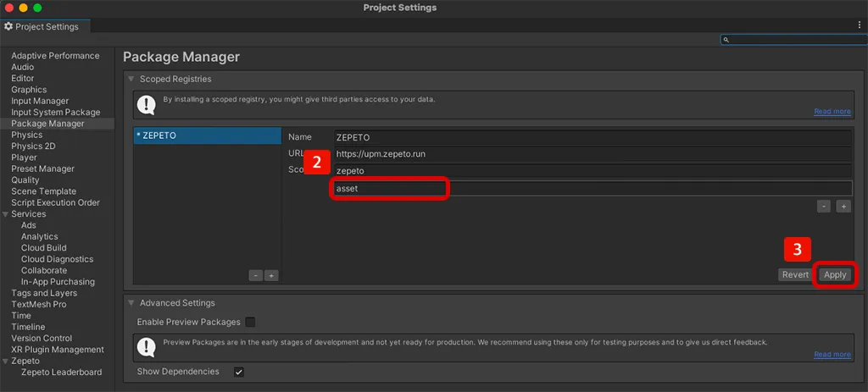Click the yellow minimize window button
The width and height of the screenshot is (868, 392).
[23, 8]
